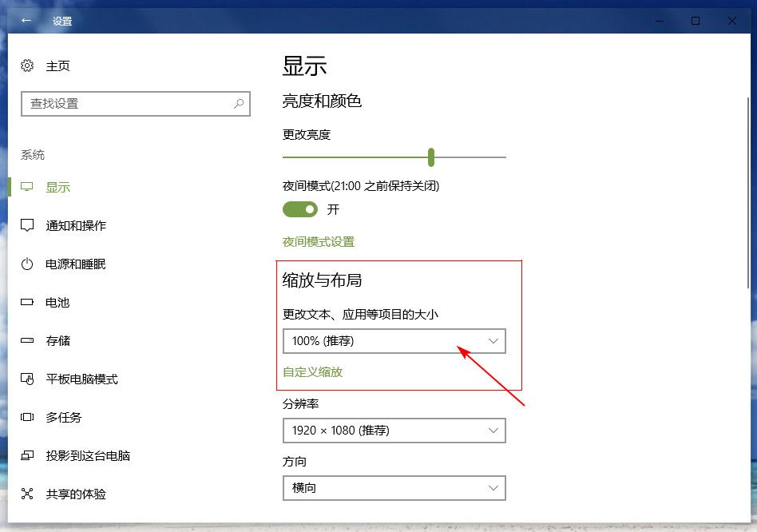Click the 分辨率 label

[x=300, y=403]
